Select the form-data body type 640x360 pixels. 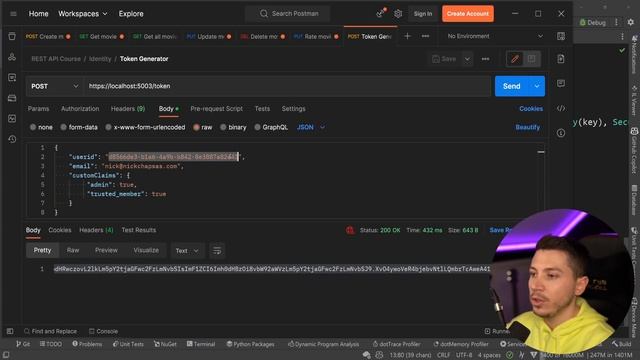coord(79,127)
